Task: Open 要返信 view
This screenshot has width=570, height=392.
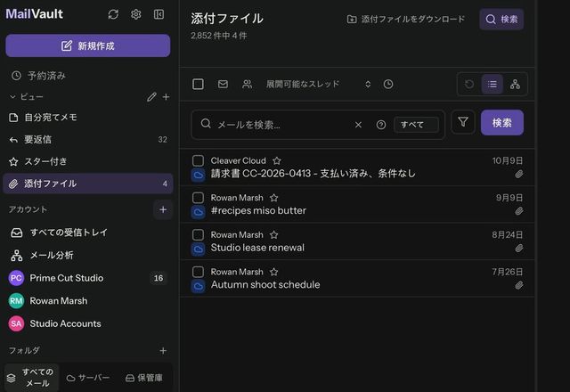Action: 87,140
